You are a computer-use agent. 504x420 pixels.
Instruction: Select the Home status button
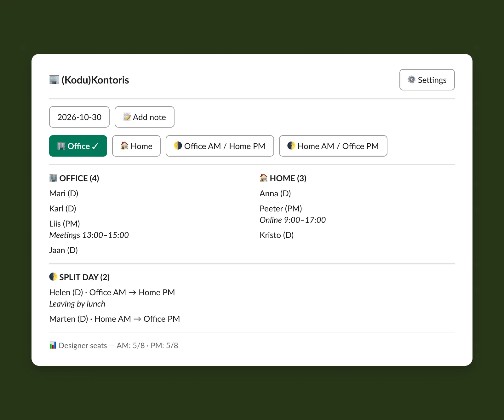point(136,146)
